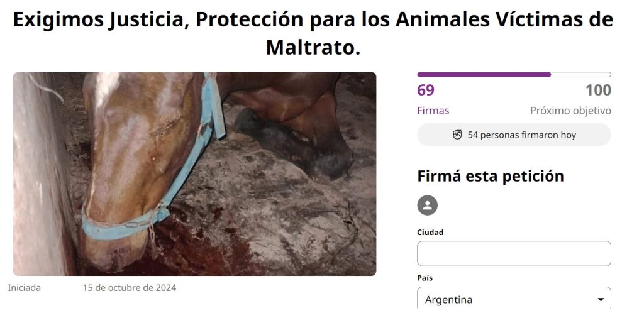The width and height of the screenshot is (644, 313).
Task: Click the 'Iniciada' label below the photo
Action: (x=25, y=288)
